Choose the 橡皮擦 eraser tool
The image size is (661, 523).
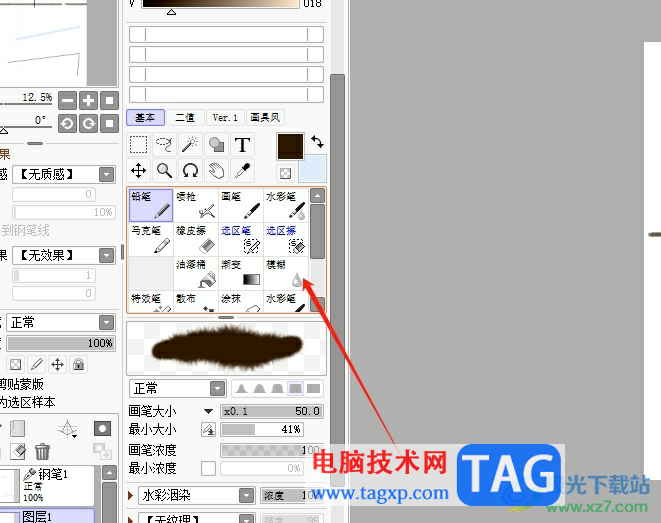196,239
